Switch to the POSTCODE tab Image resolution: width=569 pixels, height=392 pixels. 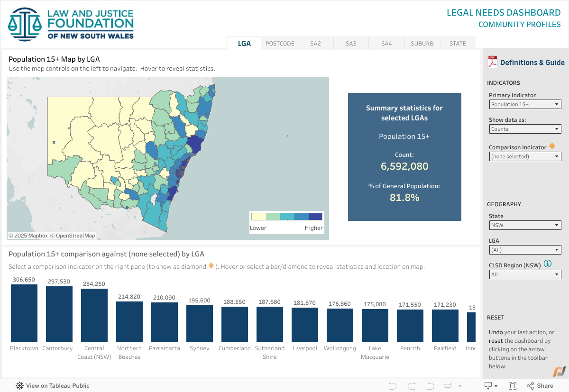pyautogui.click(x=280, y=43)
